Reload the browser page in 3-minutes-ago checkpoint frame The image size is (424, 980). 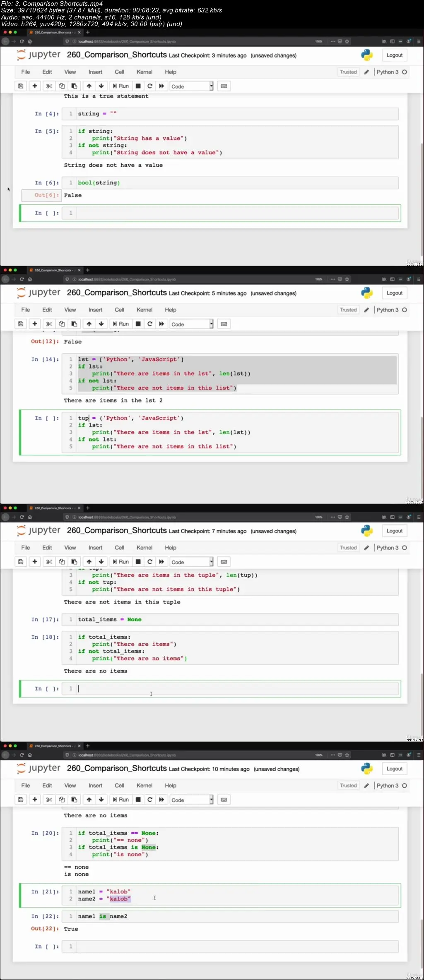[22, 41]
